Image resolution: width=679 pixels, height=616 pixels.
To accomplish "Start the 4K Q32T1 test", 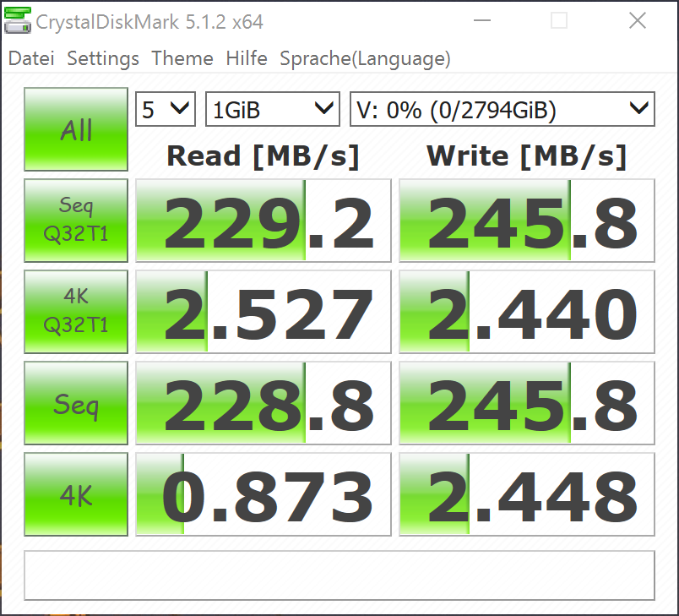I will coord(76,312).
